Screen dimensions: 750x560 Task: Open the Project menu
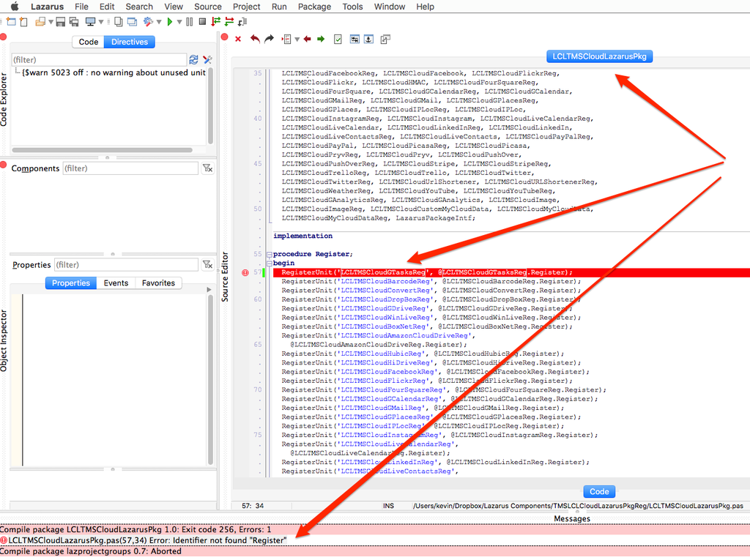coord(246,7)
